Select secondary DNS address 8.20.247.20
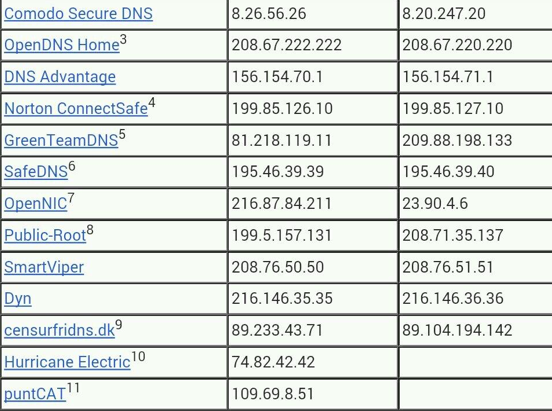The image size is (552, 411). click(444, 14)
